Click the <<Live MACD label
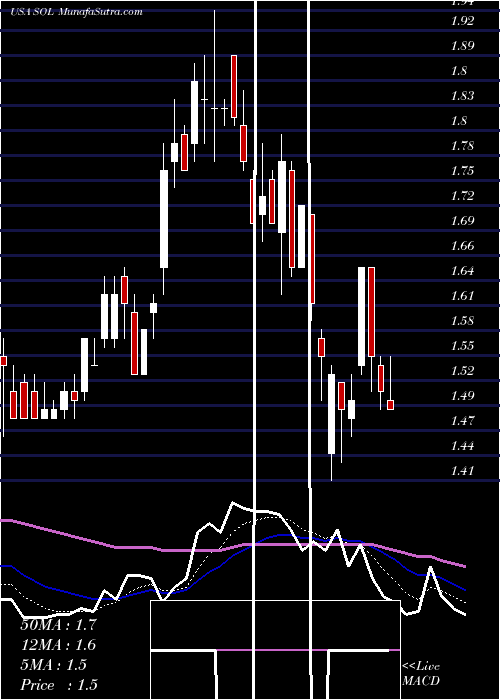The height and width of the screenshot is (700, 500). (421, 674)
